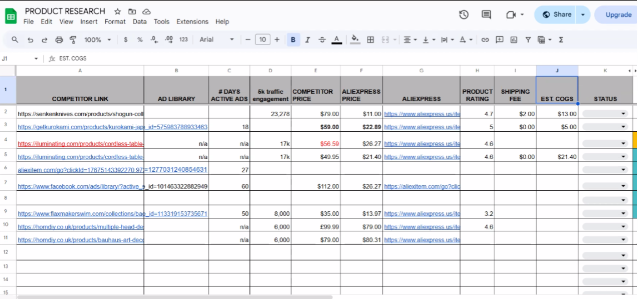The height and width of the screenshot is (299, 644).
Task: Decrease font size minus button
Action: pyautogui.click(x=247, y=40)
